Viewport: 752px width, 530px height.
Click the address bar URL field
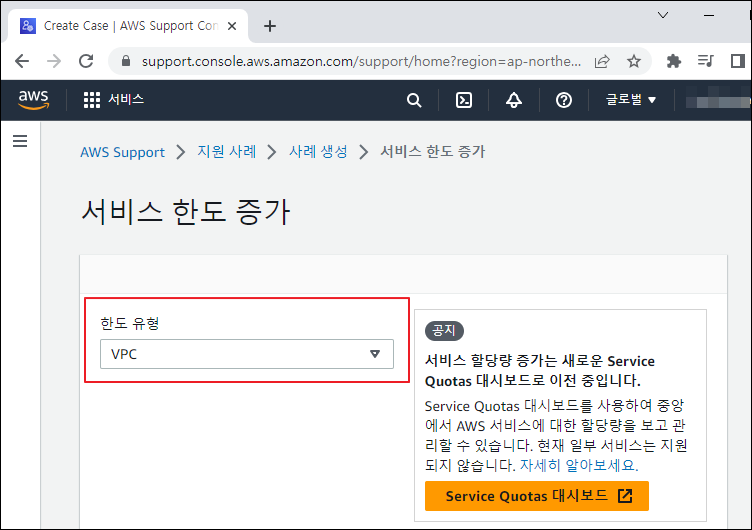click(x=361, y=61)
